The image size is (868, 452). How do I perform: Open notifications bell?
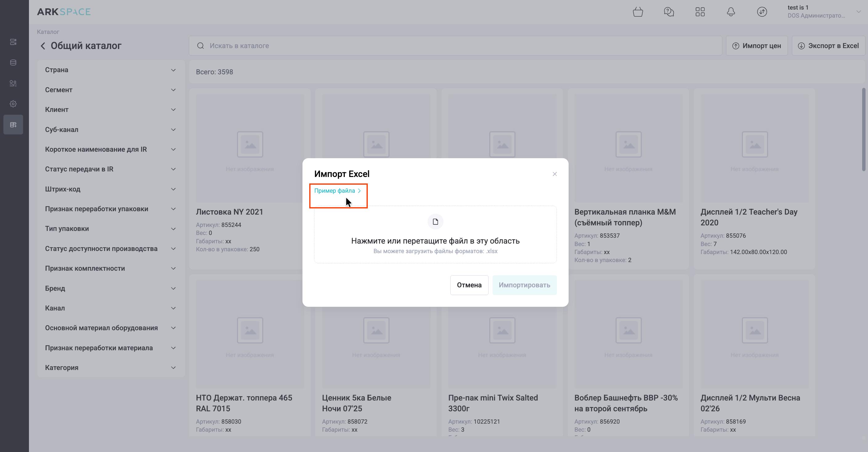pos(731,12)
